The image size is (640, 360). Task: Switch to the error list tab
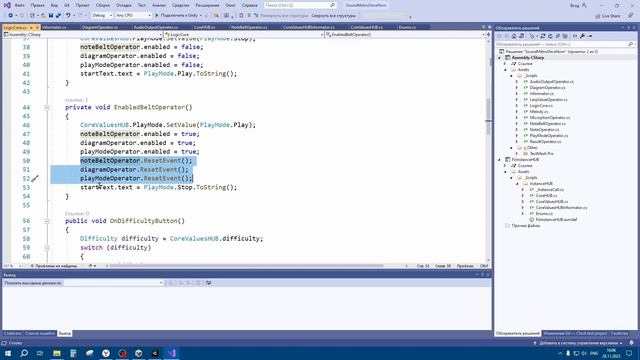(x=40, y=333)
